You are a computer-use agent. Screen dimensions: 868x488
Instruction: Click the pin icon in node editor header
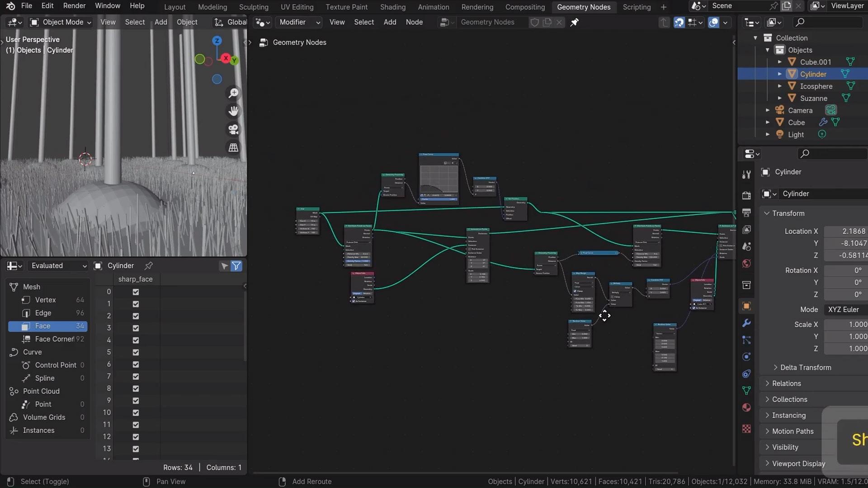click(574, 22)
